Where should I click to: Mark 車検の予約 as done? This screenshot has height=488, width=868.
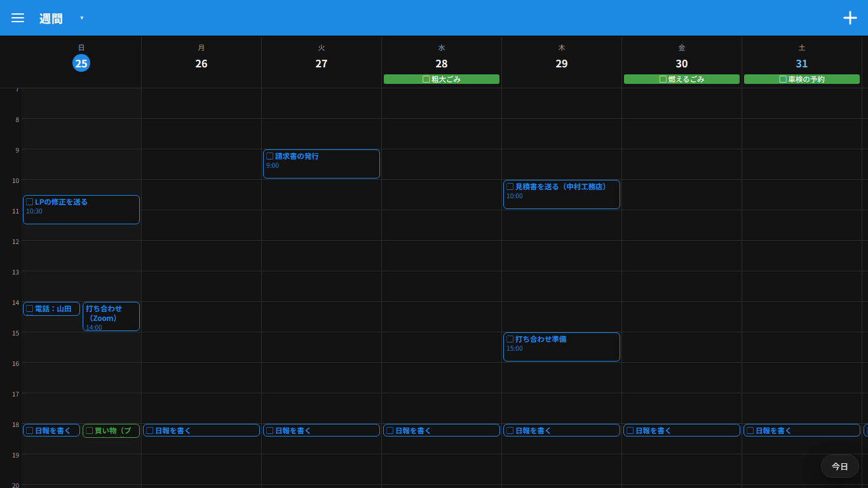(783, 79)
